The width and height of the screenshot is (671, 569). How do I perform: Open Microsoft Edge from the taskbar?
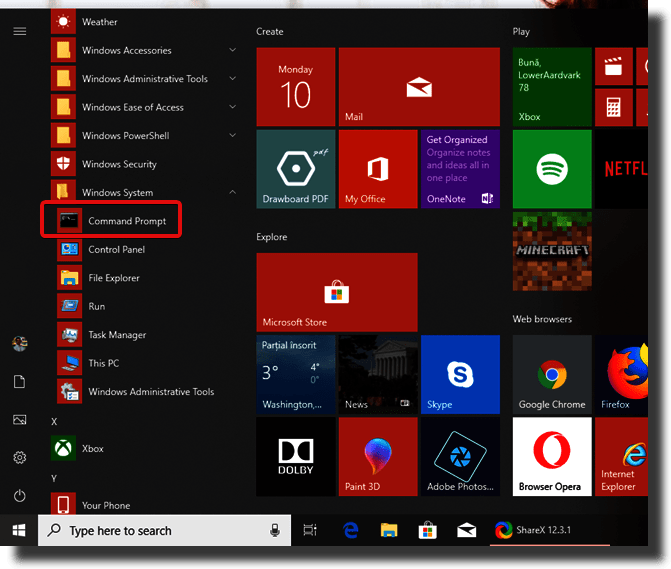[350, 530]
